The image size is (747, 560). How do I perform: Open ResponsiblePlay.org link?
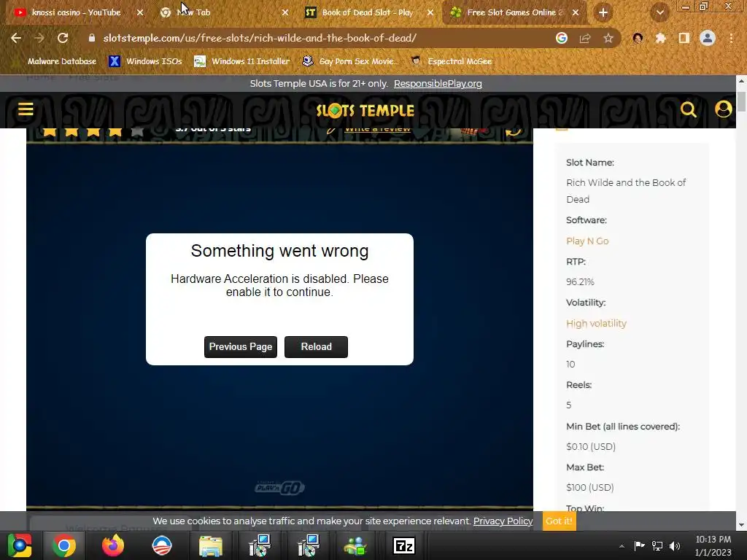click(438, 84)
